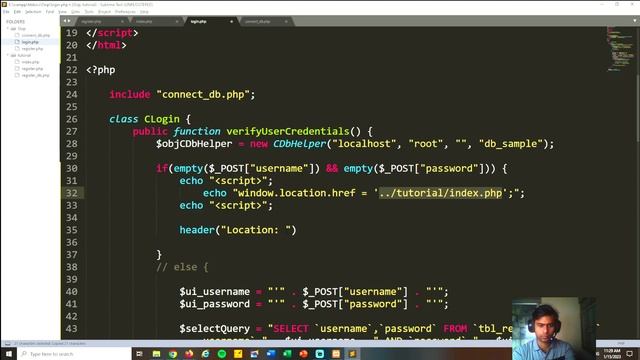Open the Project menu
Viewport: 640px width, 360px height.
pos(104,12)
